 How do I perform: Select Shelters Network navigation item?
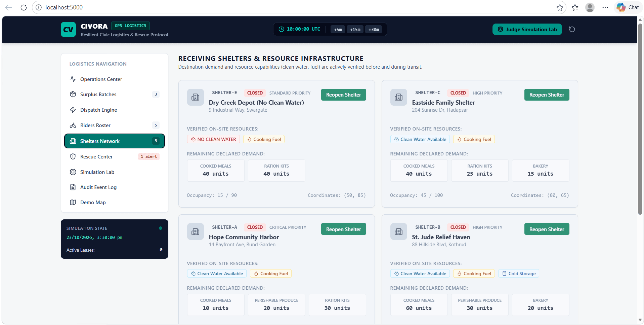tap(114, 141)
